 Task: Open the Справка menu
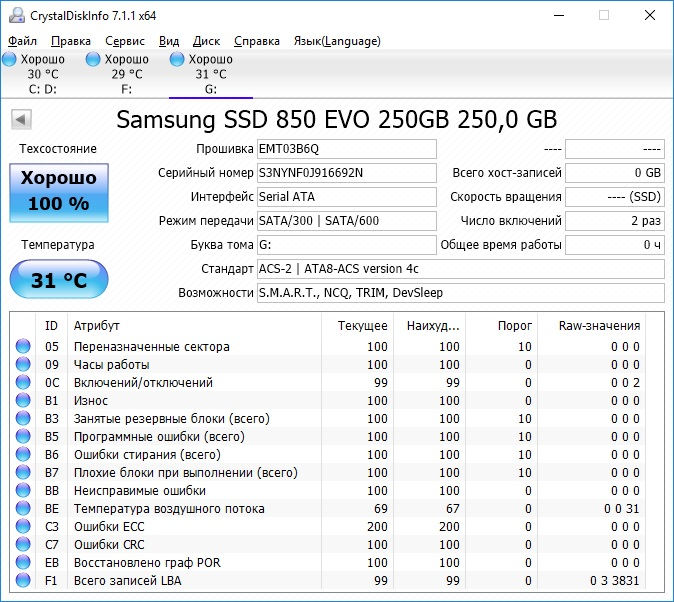257,41
